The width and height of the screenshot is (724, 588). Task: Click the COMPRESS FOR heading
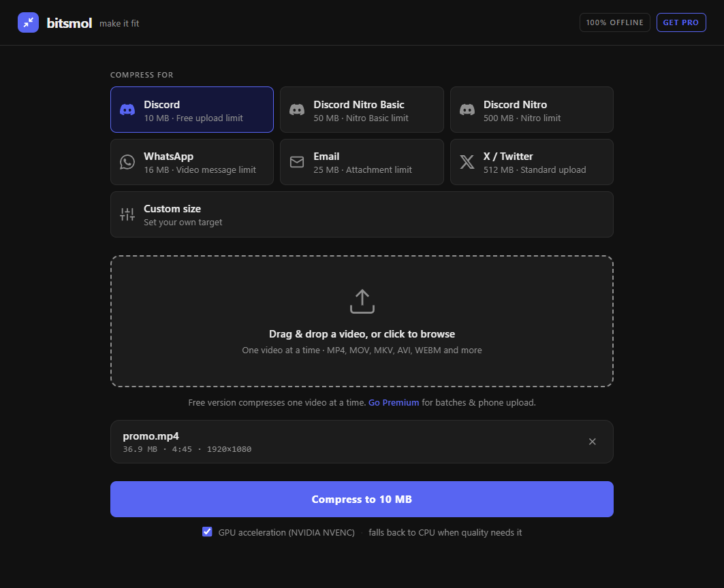pos(142,75)
